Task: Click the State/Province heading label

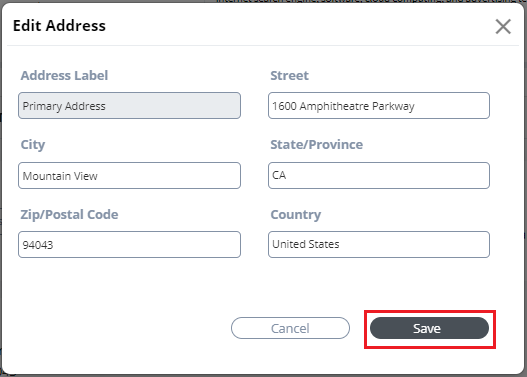Action: click(317, 145)
